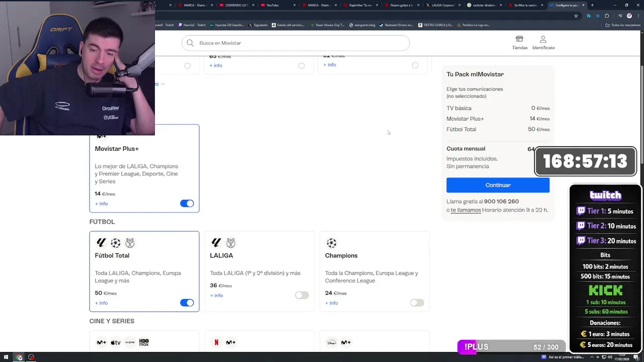Click the star-ball icon in the Champions card
Image resolution: width=644 pixels, height=362 pixels.
click(332, 243)
